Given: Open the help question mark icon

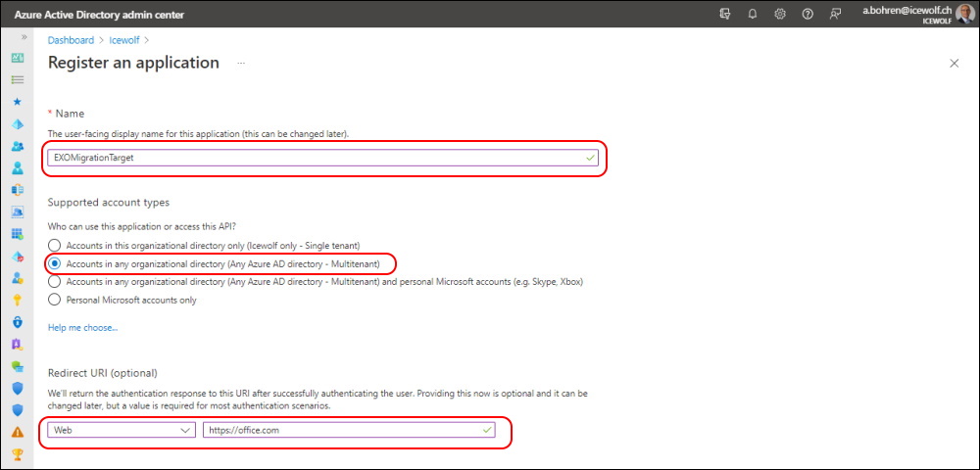Looking at the screenshot, I should (x=808, y=14).
